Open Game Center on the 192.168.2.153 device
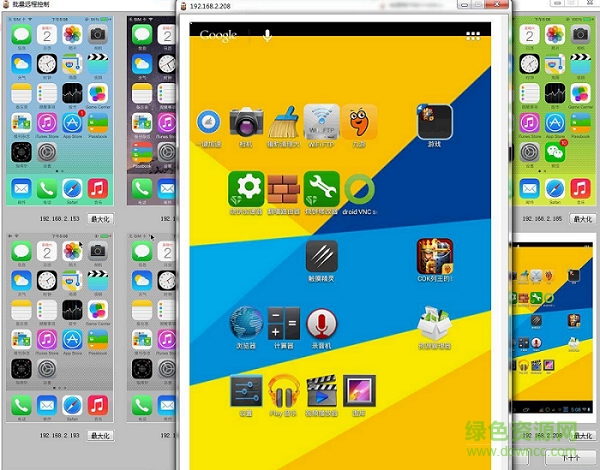 pyautogui.click(x=98, y=93)
